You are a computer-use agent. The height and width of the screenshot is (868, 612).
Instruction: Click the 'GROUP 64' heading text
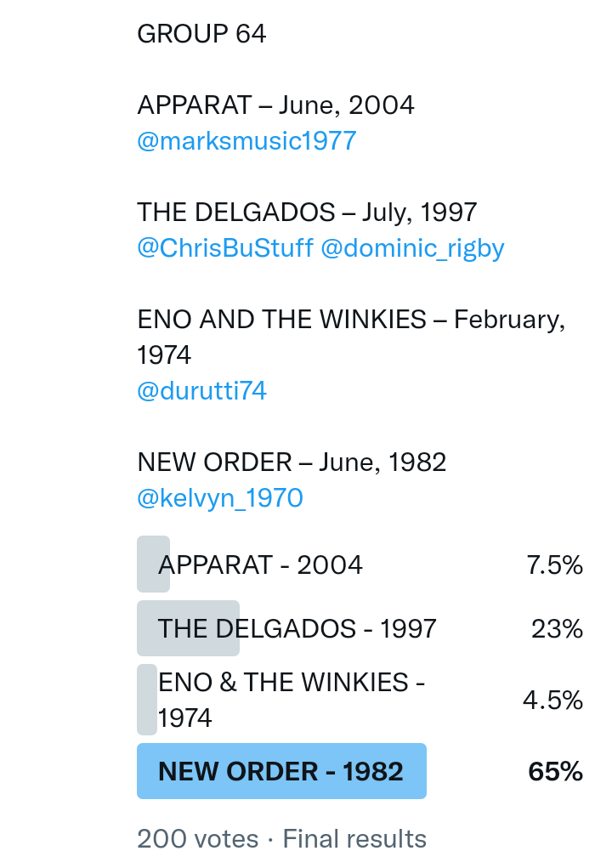click(201, 34)
